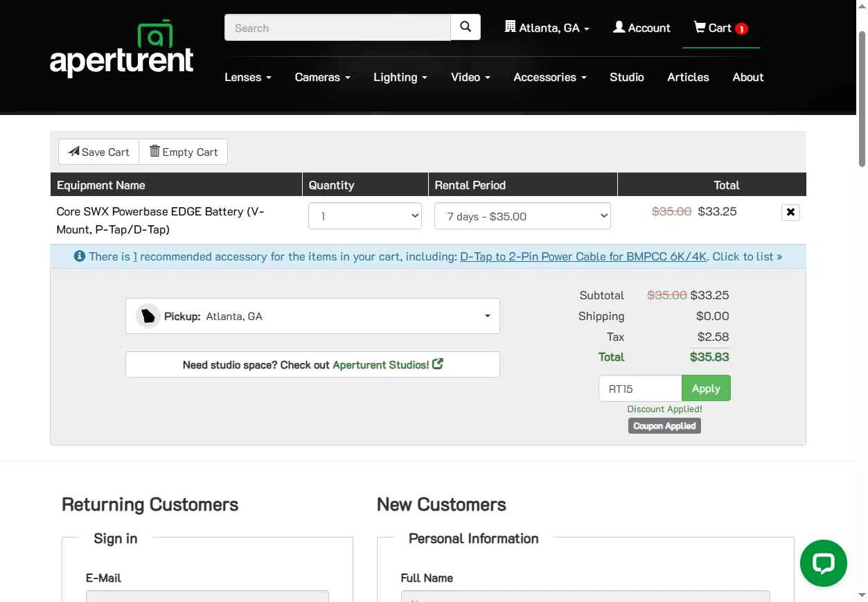Screen dimensions: 868x602
Task: Open the Articles page
Action: 688,77
